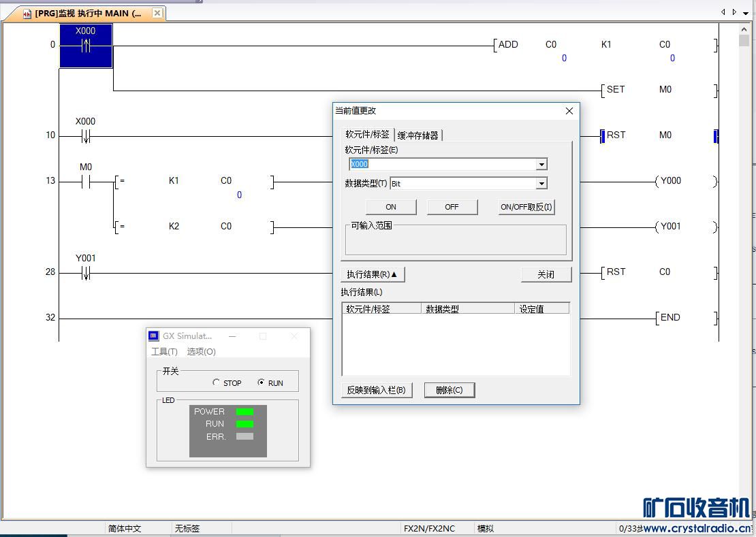Screen dimensions: 756x537
Task: Click the X000 rising-edge contact at step 0
Action: [x=86, y=46]
